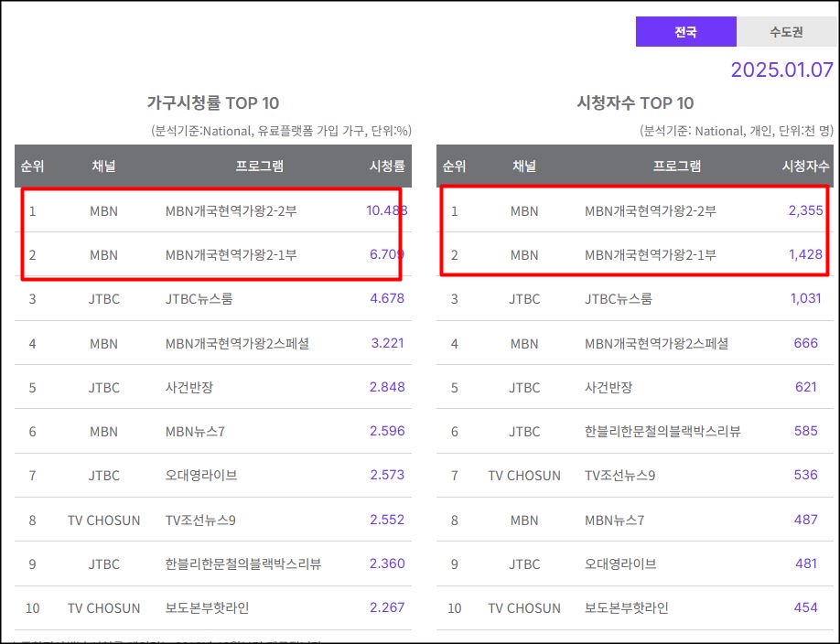The image size is (840, 644).
Task: Select viewer count 1,031
Action: click(x=806, y=298)
